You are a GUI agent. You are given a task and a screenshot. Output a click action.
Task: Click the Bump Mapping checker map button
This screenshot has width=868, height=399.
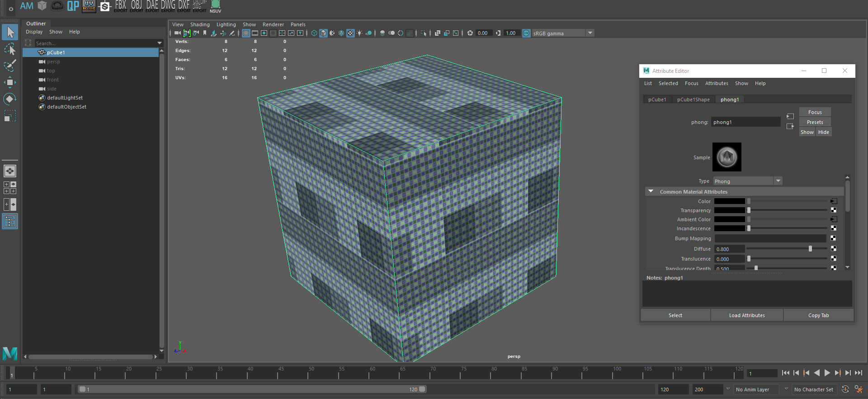pos(833,238)
